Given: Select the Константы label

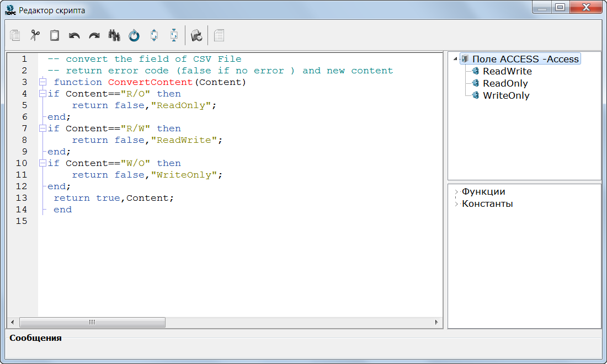Looking at the screenshot, I should pos(487,204).
